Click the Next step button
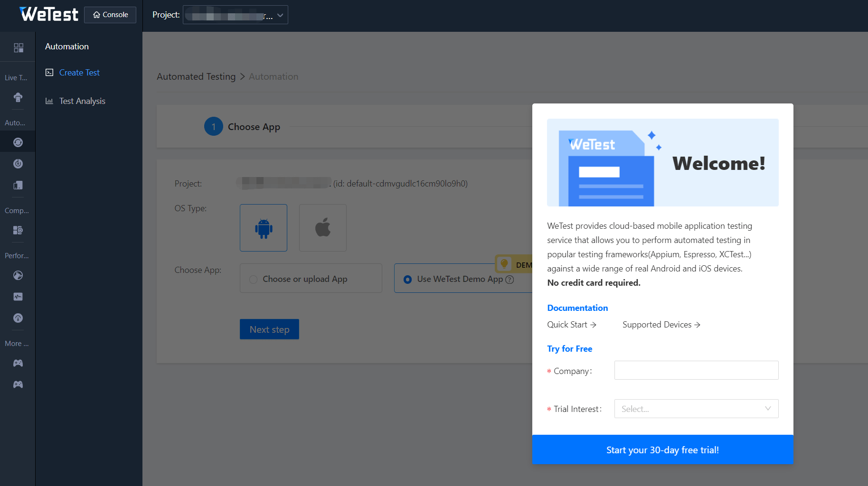This screenshot has width=868, height=486. (269, 329)
